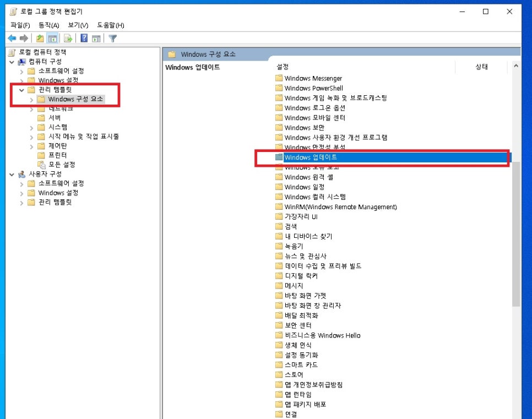Click the 컴퓨터 구성 computer icon

(21, 62)
